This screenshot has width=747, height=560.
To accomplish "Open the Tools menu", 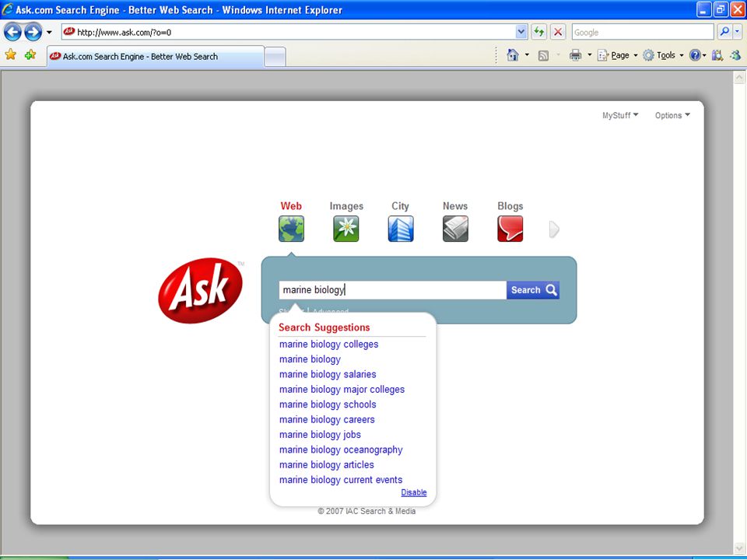I will tap(663, 55).
